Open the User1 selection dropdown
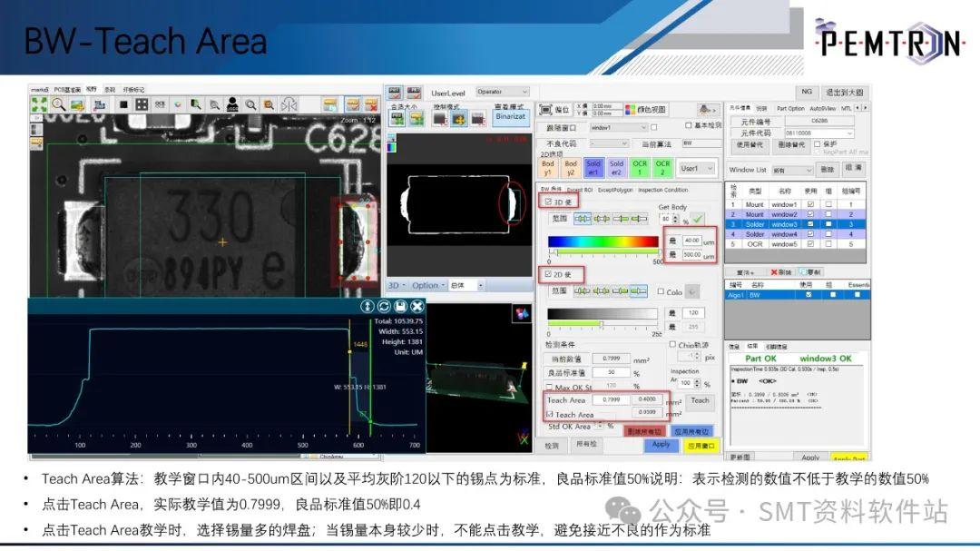The height and width of the screenshot is (551, 980). [x=697, y=168]
